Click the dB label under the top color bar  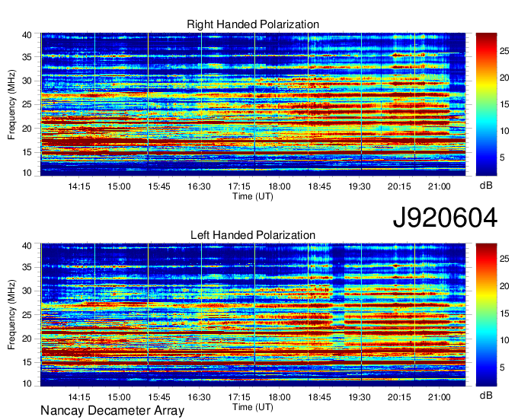click(x=486, y=186)
